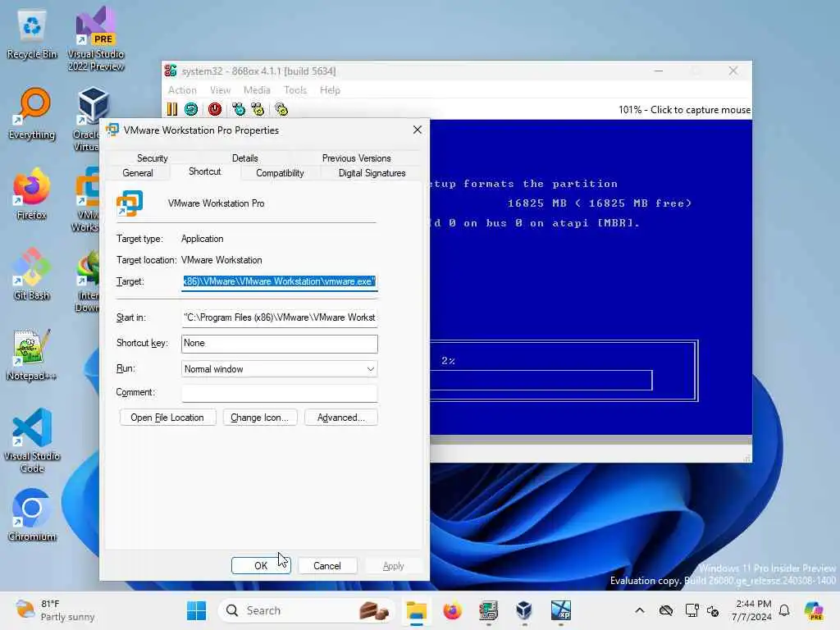Open the Help menu in 86Box

[x=330, y=90]
